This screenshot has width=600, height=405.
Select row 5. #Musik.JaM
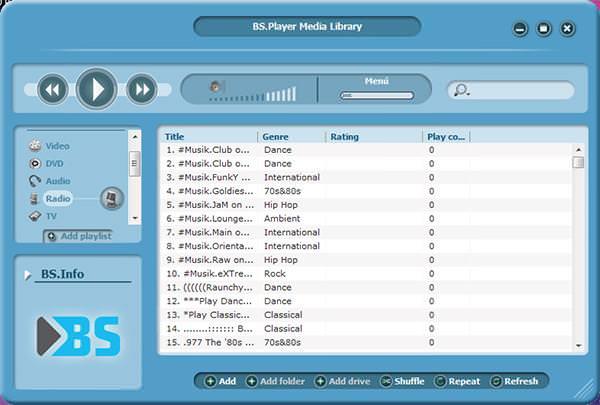pos(365,205)
